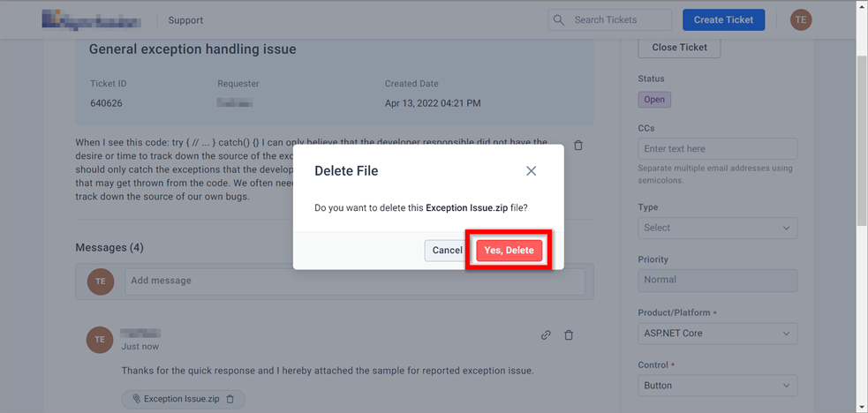Image resolution: width=868 pixels, height=413 pixels.
Task: Click the ticket ID 640626
Action: (106, 103)
